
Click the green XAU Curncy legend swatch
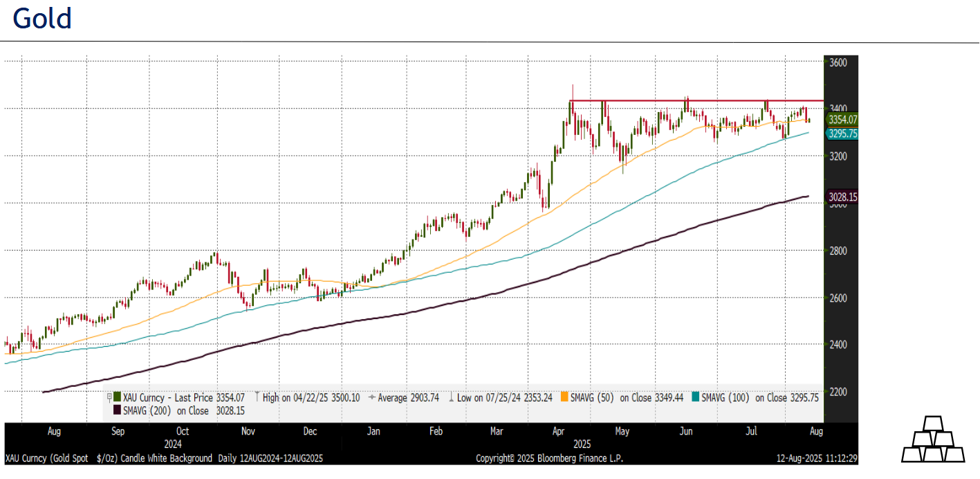[x=117, y=397]
